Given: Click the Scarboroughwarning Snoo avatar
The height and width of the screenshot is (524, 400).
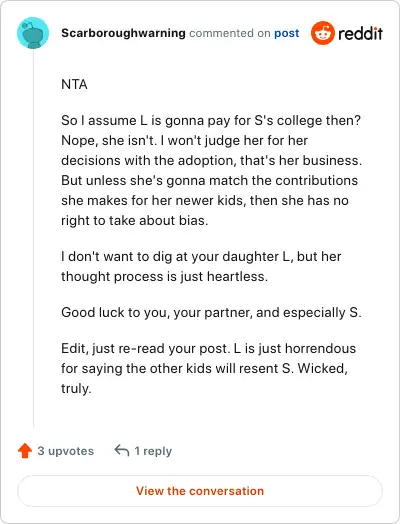Looking at the screenshot, I should [33, 33].
